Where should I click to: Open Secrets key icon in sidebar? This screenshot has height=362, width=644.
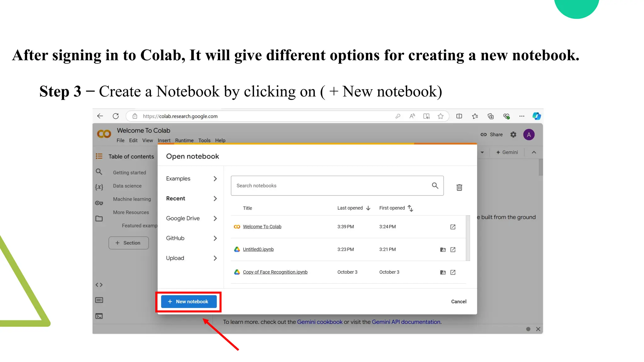pyautogui.click(x=99, y=203)
